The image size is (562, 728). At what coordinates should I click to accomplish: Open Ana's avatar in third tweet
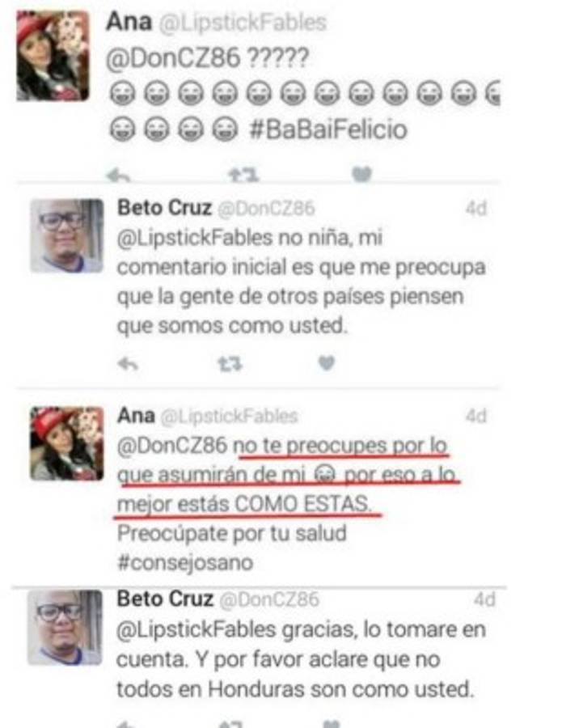tap(67, 443)
